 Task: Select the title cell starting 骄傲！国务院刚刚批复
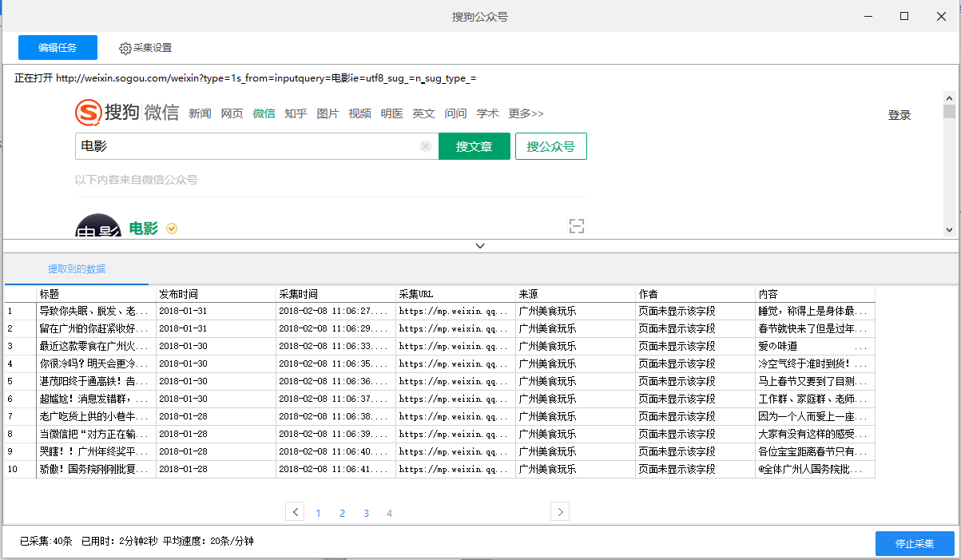click(x=96, y=469)
